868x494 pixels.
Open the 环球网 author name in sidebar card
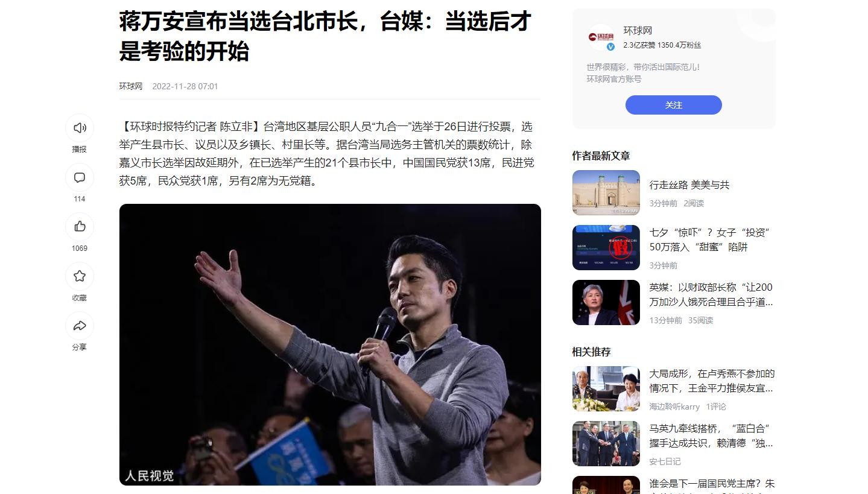point(638,31)
